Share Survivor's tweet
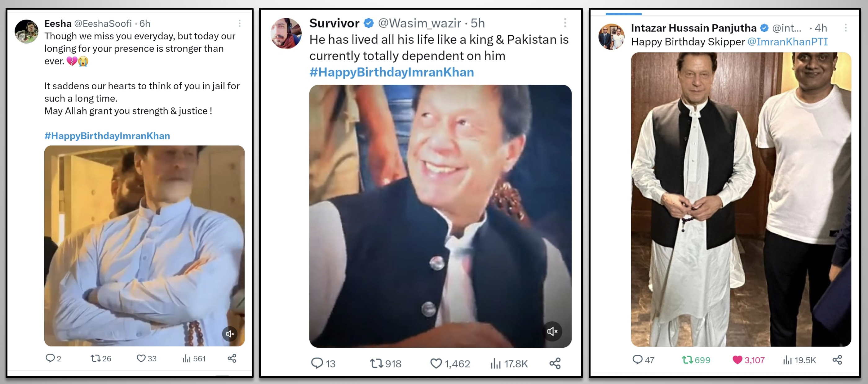Image resolution: width=868 pixels, height=384 pixels. [555, 363]
